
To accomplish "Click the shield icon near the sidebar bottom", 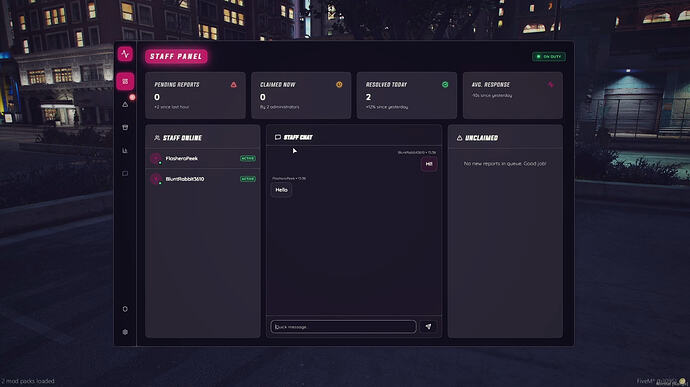I will pos(125,309).
